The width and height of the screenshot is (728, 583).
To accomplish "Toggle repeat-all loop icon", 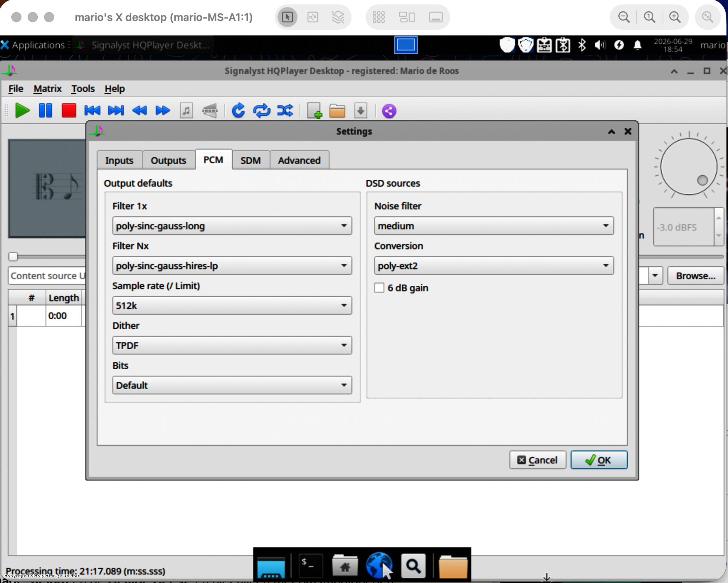I will [262, 111].
